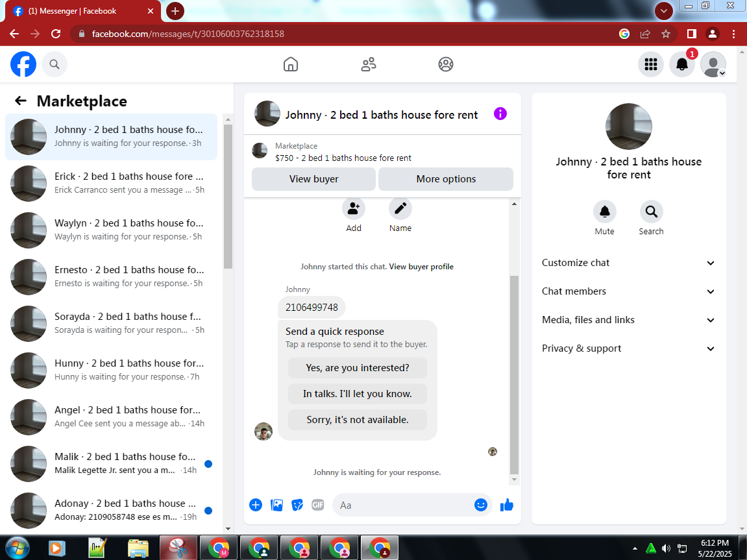Open Johnny's conversation in the list
The image size is (747, 560).
[x=112, y=137]
